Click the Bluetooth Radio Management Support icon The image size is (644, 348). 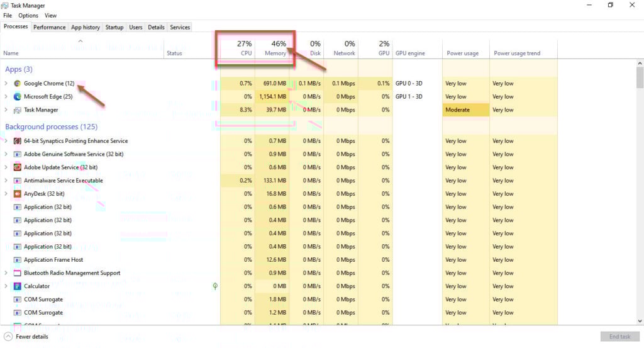coord(17,273)
